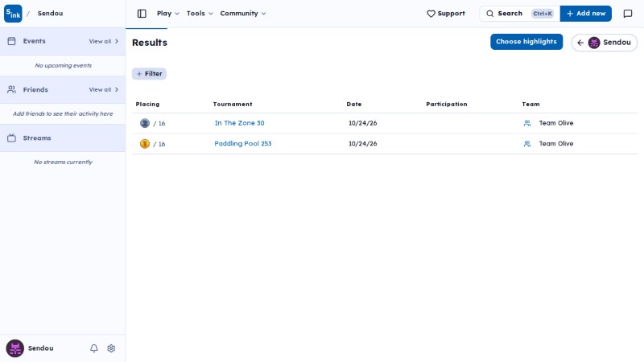Click Team Olive in Paddling Pool row
The width and height of the screenshot is (644, 362).
click(x=556, y=144)
